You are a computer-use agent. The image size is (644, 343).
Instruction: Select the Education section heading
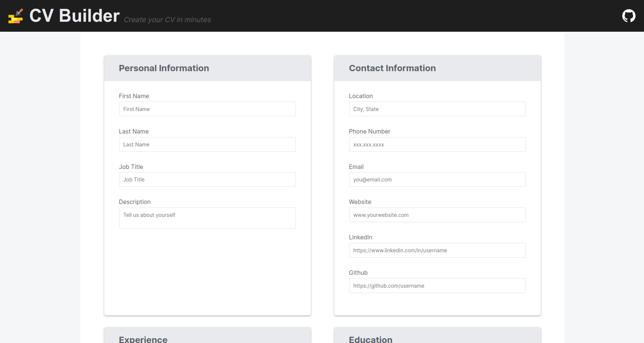point(370,339)
